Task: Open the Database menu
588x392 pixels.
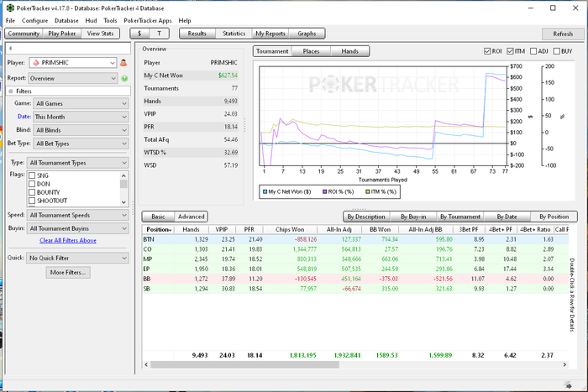Action: 66,21
